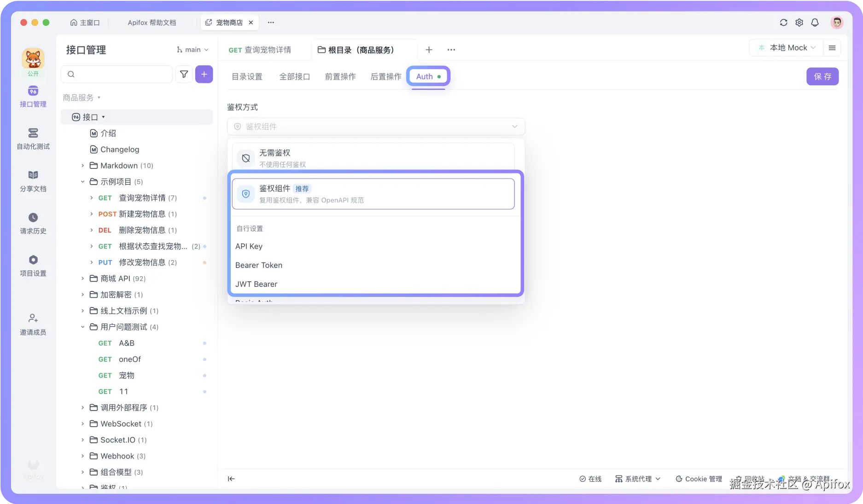Open the settings gear in the top-right
The height and width of the screenshot is (504, 863).
(799, 22)
